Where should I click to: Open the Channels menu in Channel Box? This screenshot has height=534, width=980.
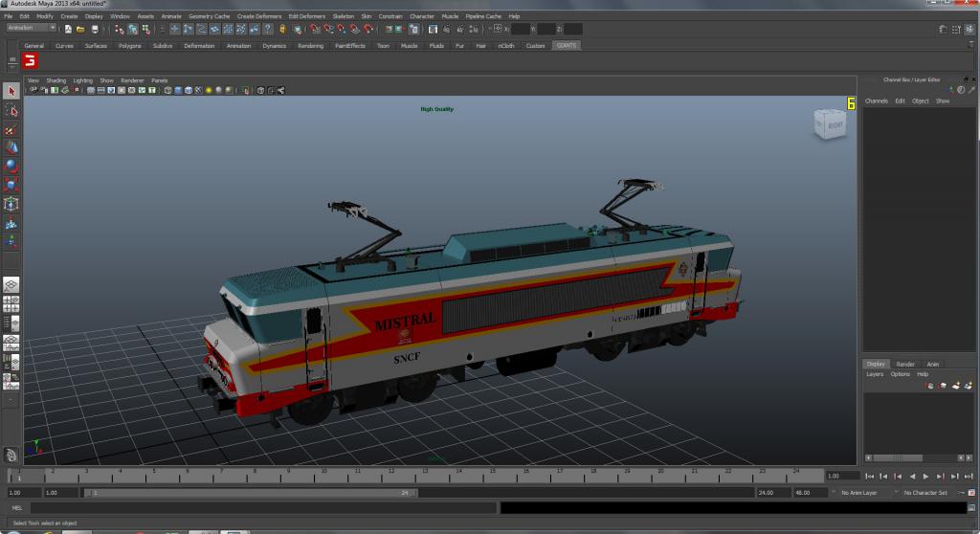pos(877,100)
